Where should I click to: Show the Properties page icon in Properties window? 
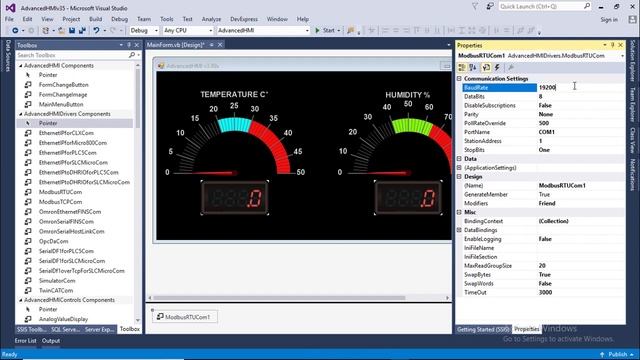point(486,68)
